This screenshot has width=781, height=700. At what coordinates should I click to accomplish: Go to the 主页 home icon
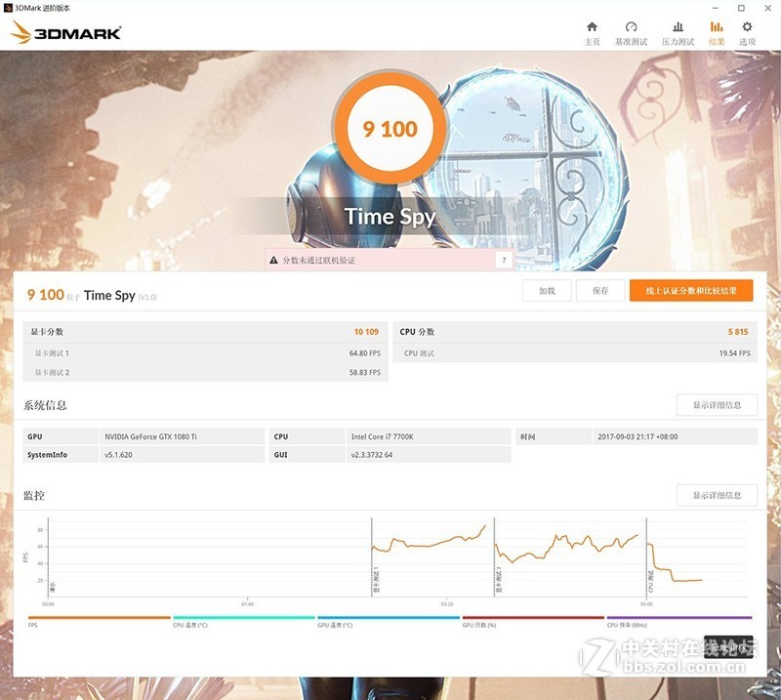point(592,33)
